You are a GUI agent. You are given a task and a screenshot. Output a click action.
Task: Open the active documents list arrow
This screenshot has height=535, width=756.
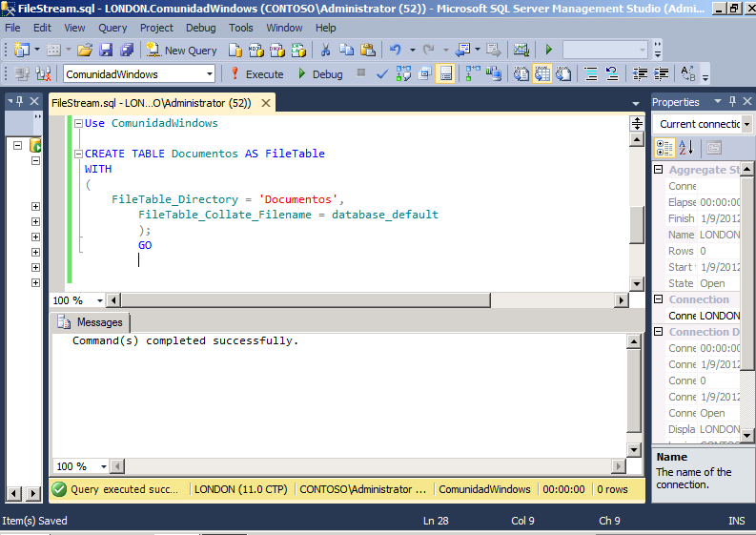(x=636, y=103)
